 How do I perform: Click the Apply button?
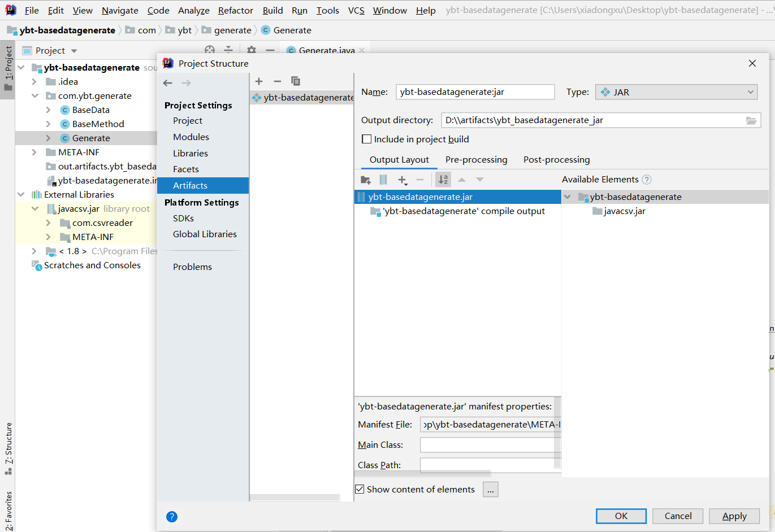tap(734, 516)
